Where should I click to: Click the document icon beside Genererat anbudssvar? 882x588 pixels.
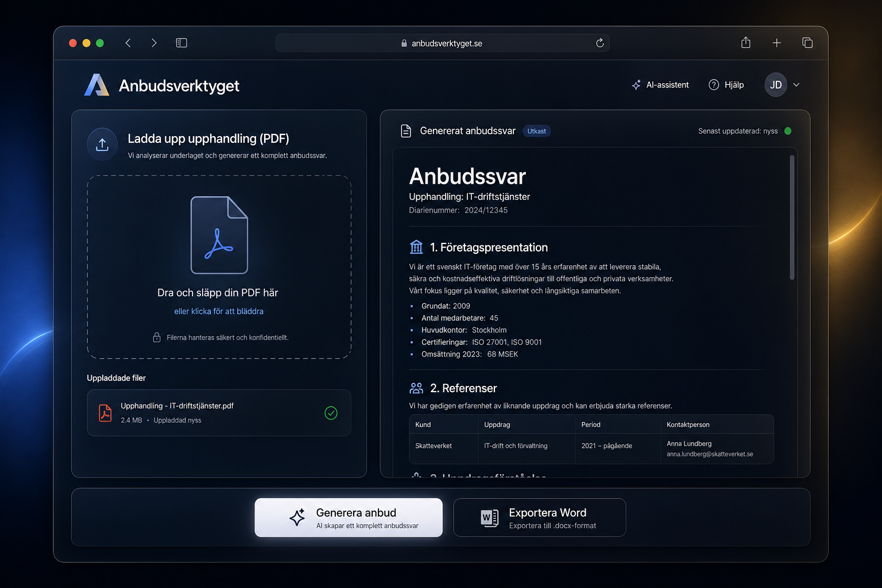[x=406, y=130]
